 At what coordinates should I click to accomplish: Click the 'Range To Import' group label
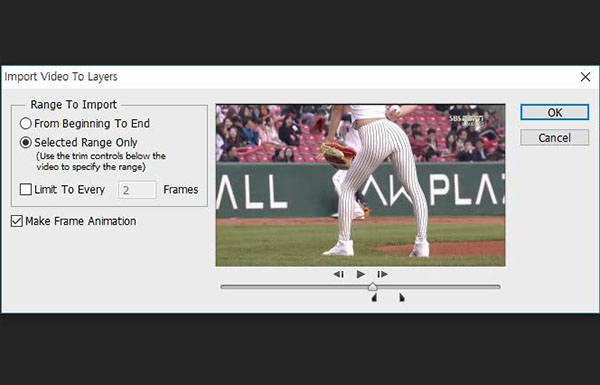[73, 104]
